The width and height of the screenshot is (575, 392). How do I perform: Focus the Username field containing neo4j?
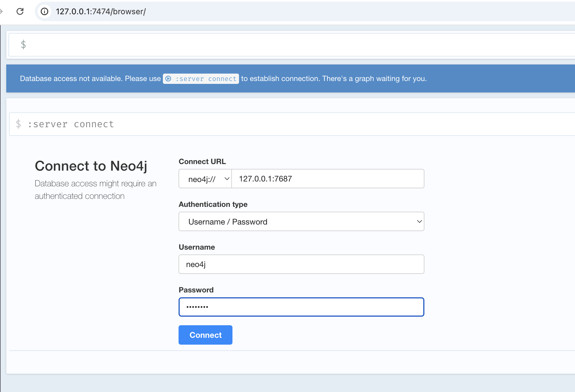(301, 264)
